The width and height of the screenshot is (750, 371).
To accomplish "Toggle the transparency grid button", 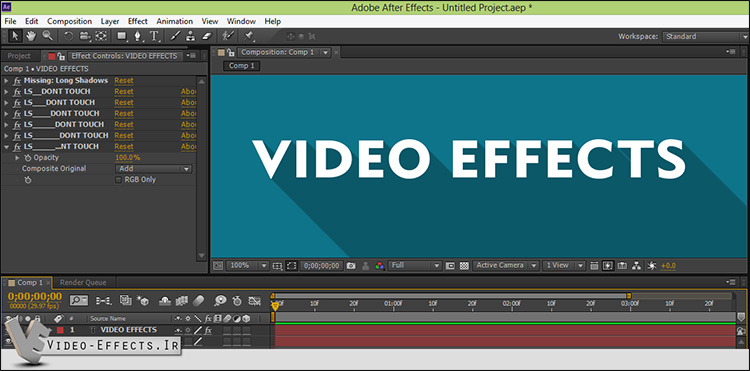I will tap(463, 266).
